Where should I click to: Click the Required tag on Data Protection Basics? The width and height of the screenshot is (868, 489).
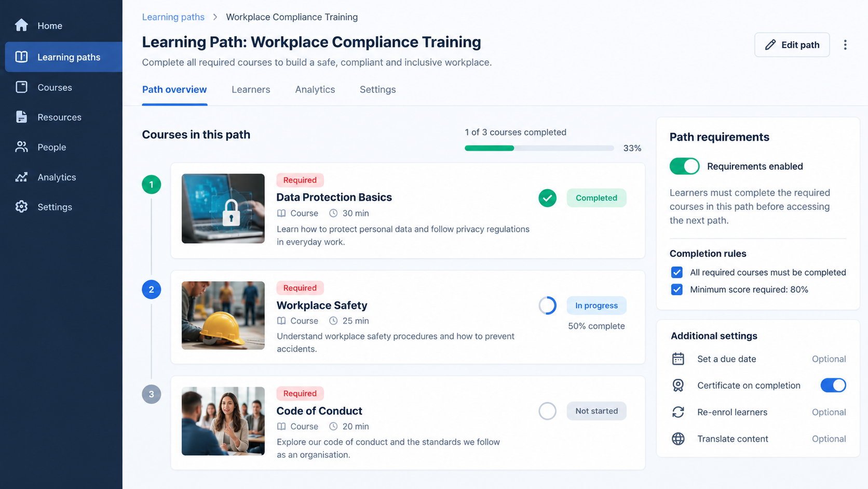tap(300, 180)
